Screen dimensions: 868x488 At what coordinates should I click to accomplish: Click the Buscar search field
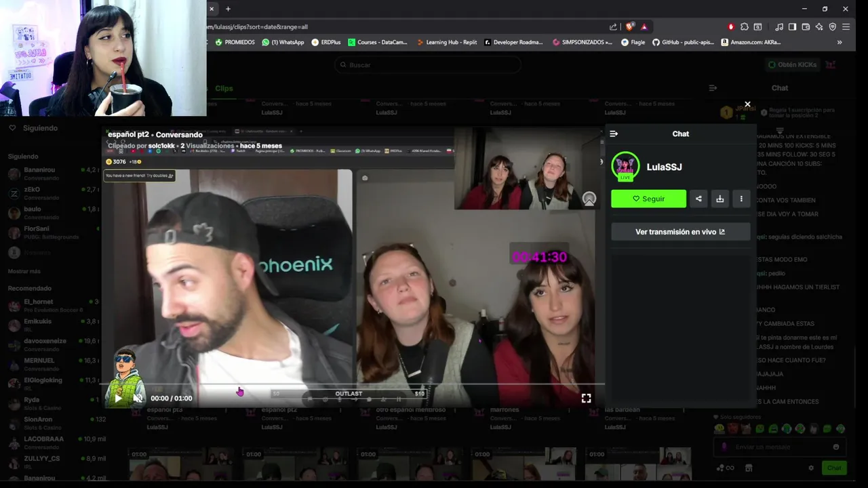click(427, 65)
